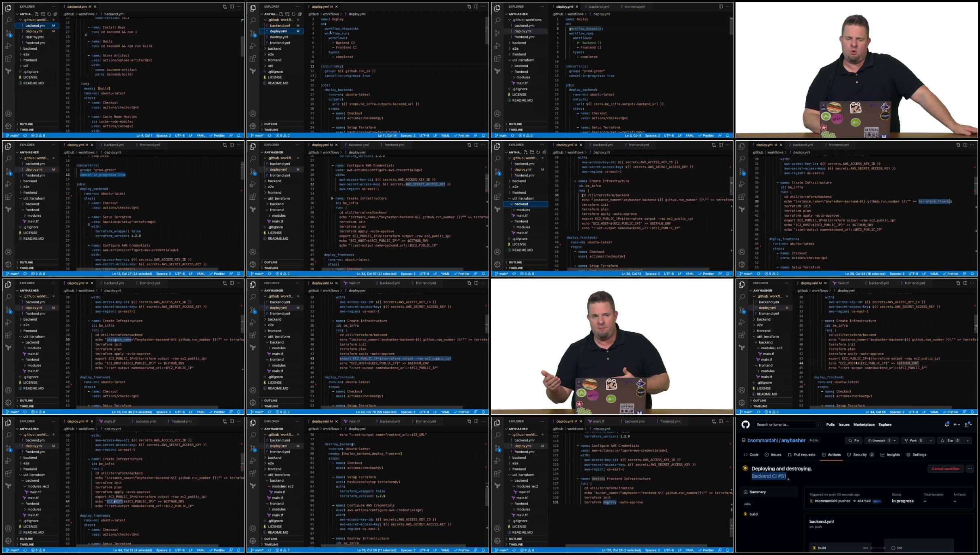Open commit 4647560 link
Image resolution: width=980 pixels, height=555 pixels.
pos(864,501)
